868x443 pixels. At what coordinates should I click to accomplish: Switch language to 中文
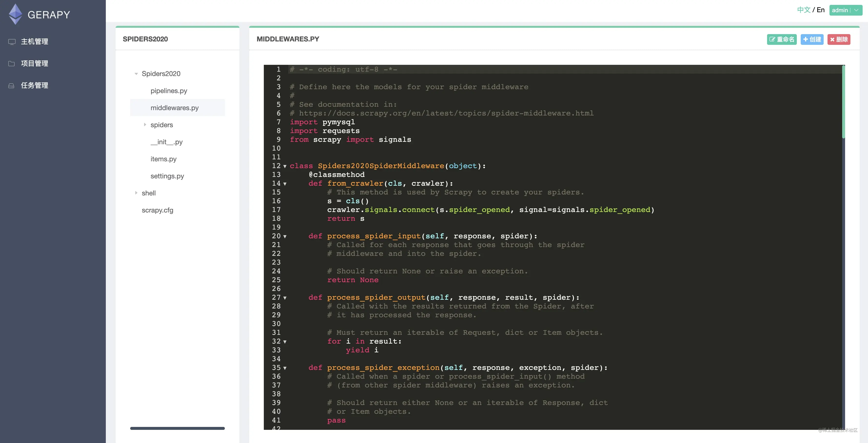coord(803,10)
